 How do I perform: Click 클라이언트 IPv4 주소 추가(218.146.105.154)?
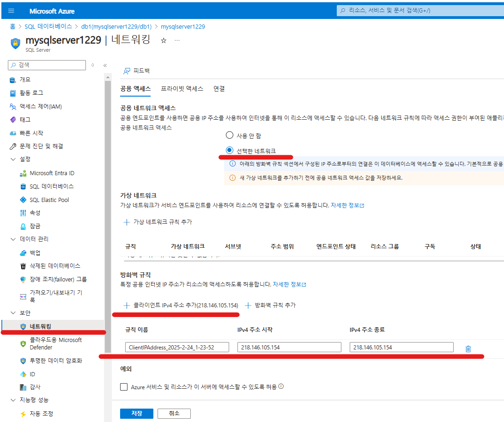pyautogui.click(x=181, y=305)
